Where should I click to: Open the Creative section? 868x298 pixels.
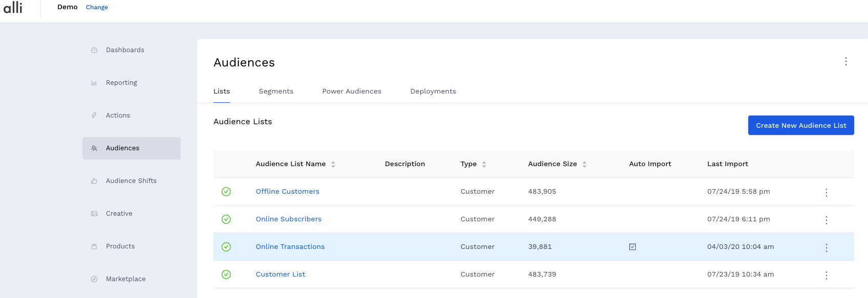click(x=119, y=214)
